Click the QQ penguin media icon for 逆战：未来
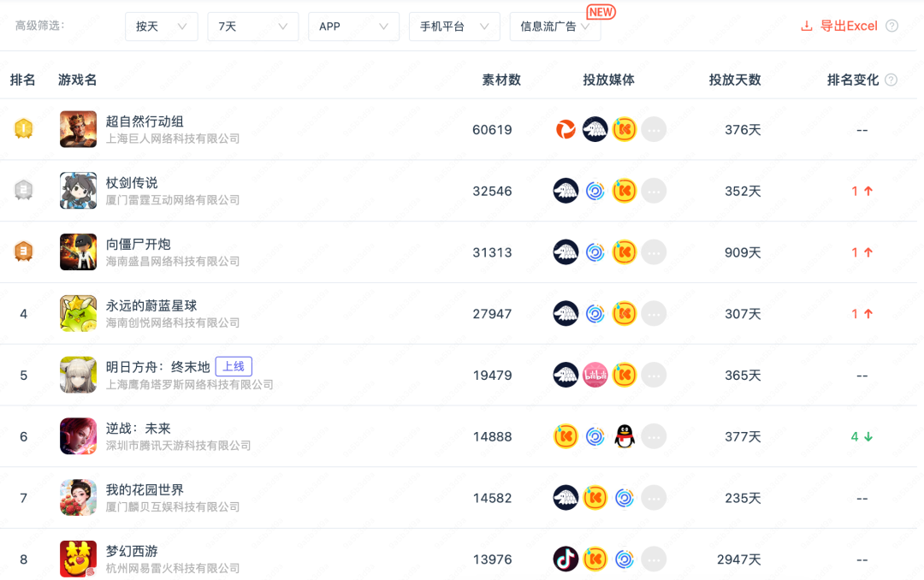The image size is (924, 580). [x=624, y=436]
